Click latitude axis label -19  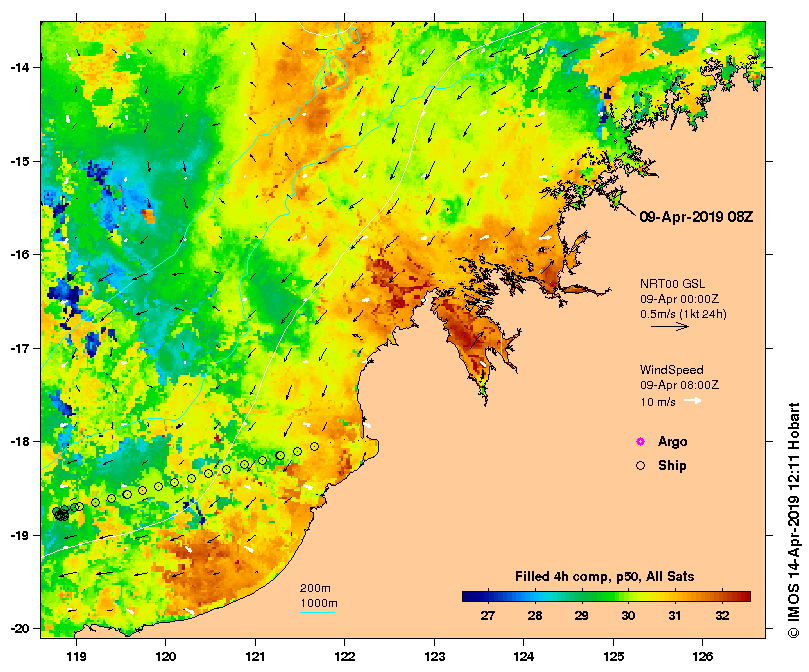[x=20, y=535]
